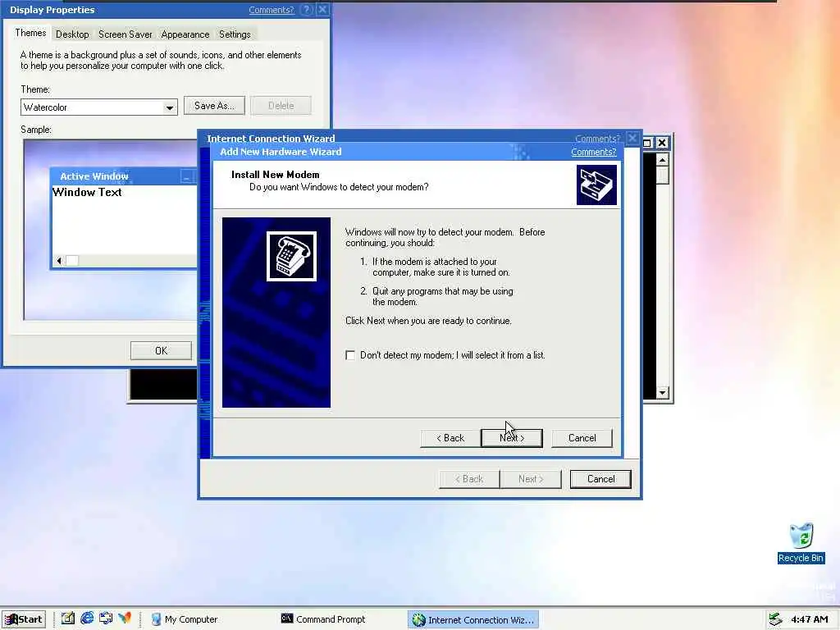This screenshot has height=630, width=840.
Task: Click the MSN butterfly quick launch icon
Action: 125,619
